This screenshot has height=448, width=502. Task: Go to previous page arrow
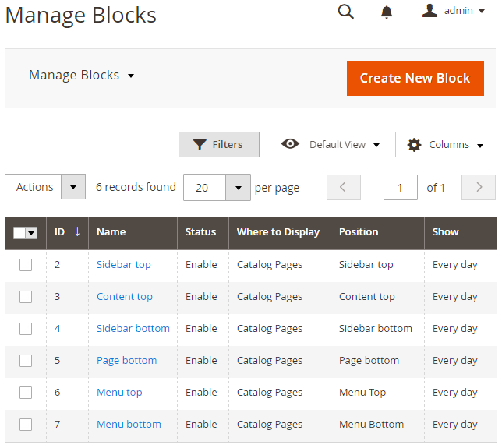click(344, 187)
